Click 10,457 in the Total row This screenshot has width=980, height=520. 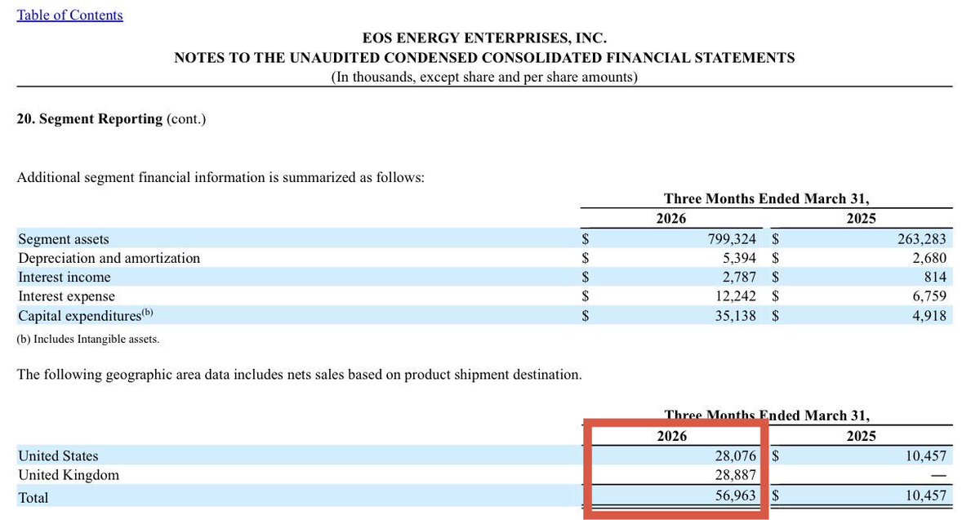pyautogui.click(x=925, y=497)
